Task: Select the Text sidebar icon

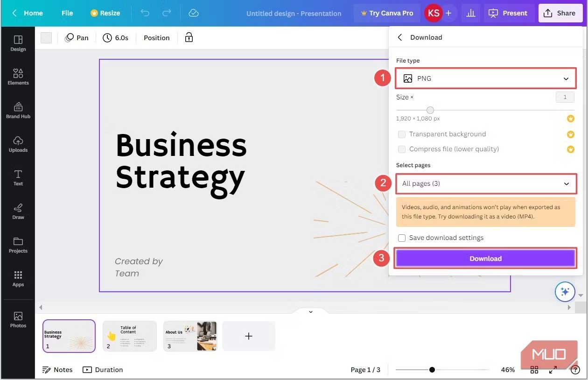Action: point(18,176)
